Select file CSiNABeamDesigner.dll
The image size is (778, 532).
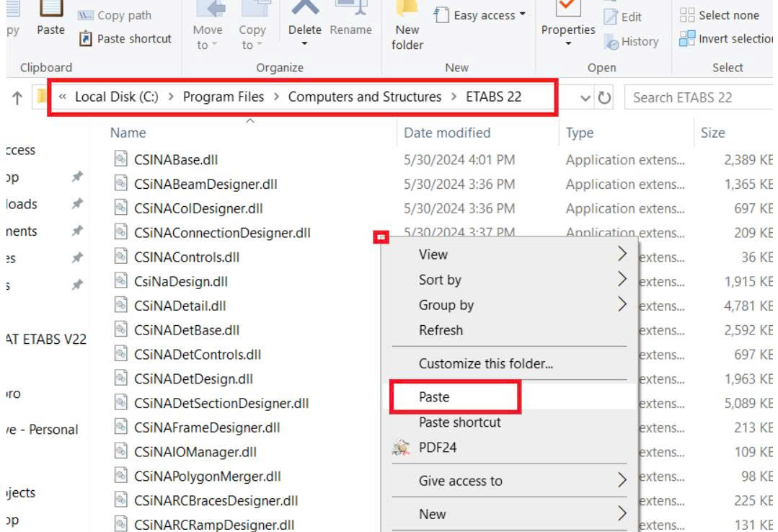tap(205, 184)
